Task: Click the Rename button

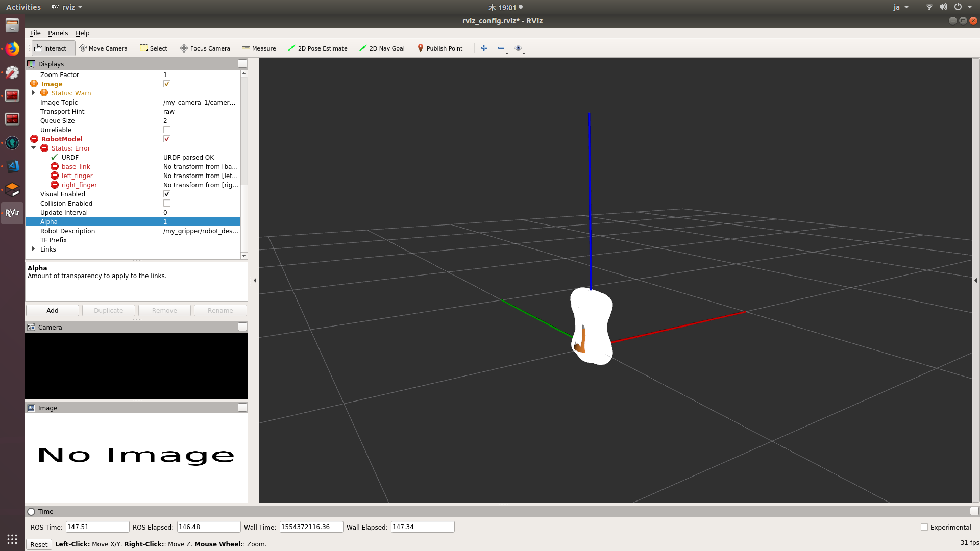Action: click(x=220, y=310)
